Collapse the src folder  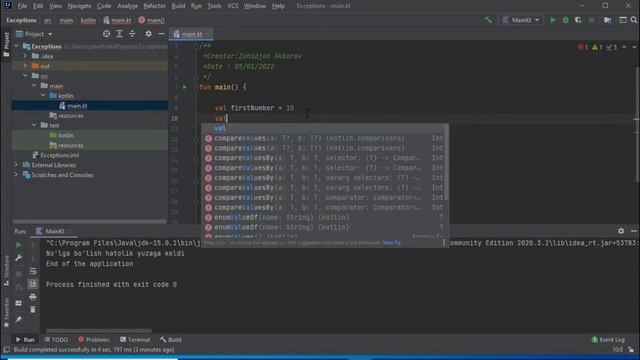point(25,76)
